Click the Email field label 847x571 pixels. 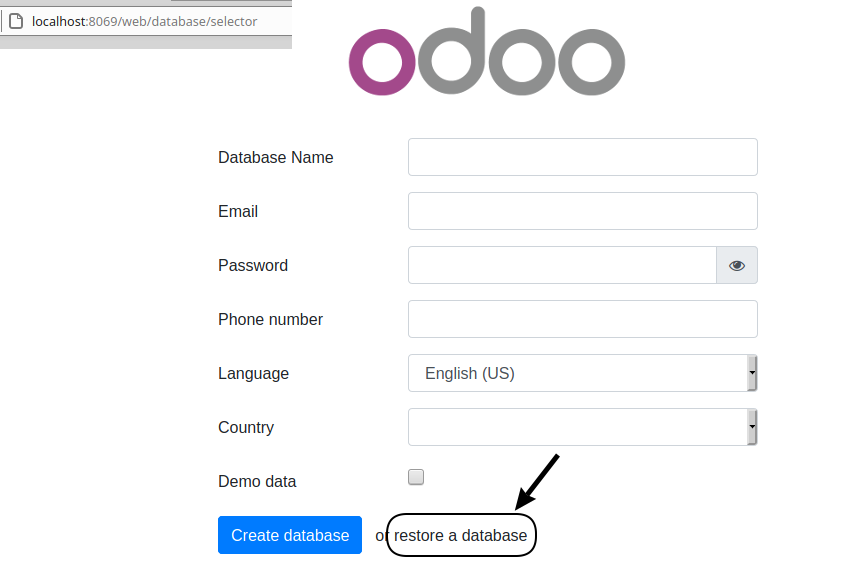(238, 211)
